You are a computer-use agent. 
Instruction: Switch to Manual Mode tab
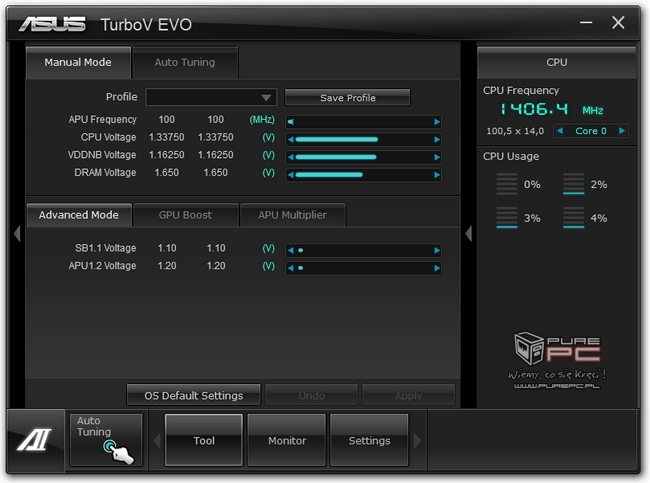pyautogui.click(x=78, y=63)
